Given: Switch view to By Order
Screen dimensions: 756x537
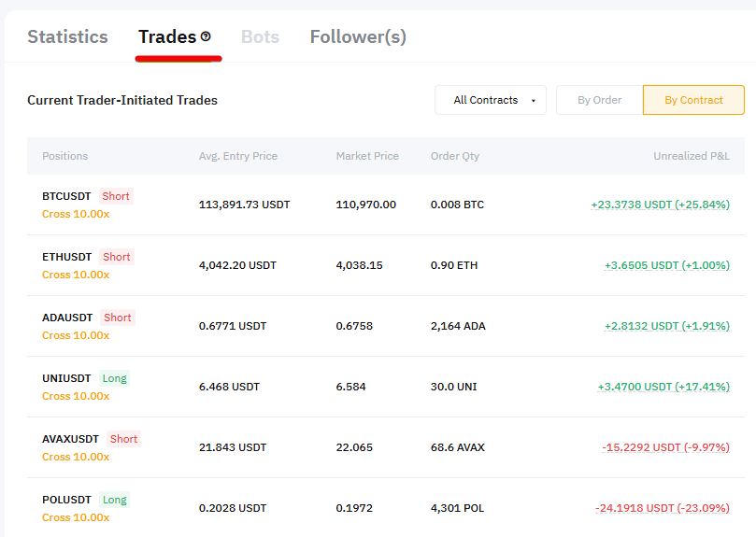Looking at the screenshot, I should tap(599, 100).
